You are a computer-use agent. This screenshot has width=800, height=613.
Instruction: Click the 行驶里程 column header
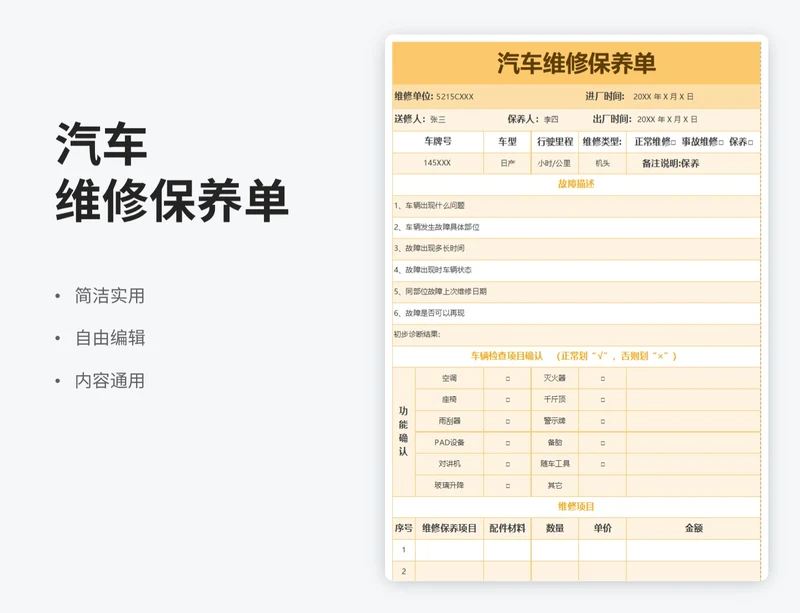coord(555,142)
